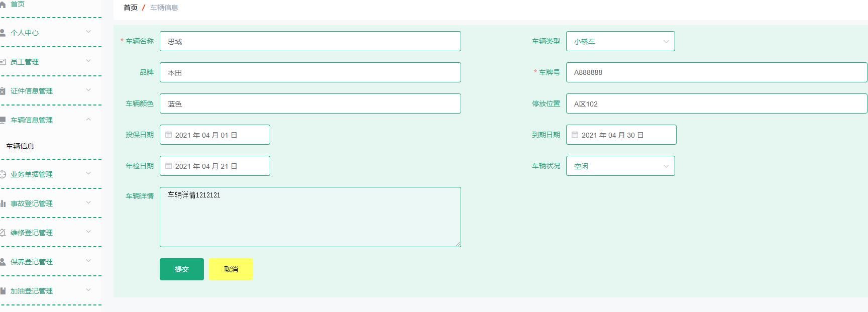The width and height of the screenshot is (868, 312).
Task: Open the 车辆类型 dropdown
Action: (620, 41)
